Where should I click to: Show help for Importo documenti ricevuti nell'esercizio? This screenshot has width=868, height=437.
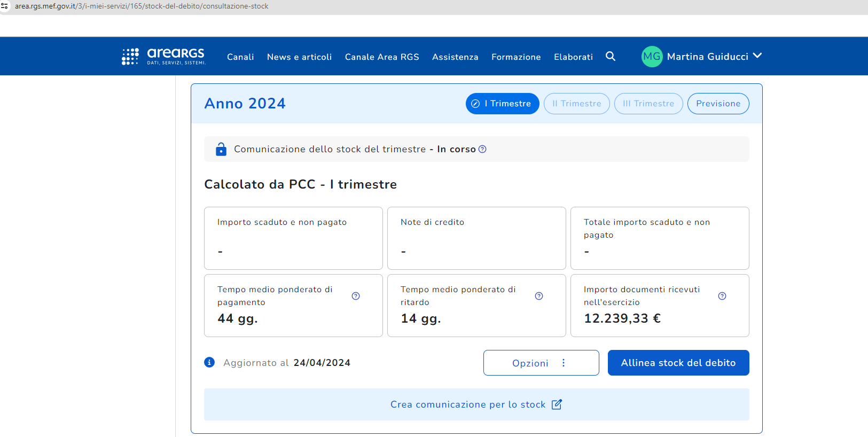(722, 296)
